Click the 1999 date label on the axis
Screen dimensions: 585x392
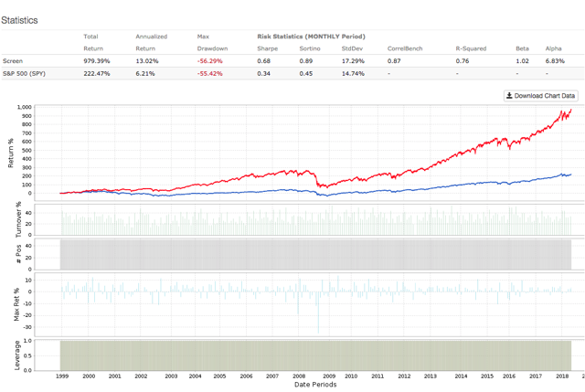(x=62, y=376)
